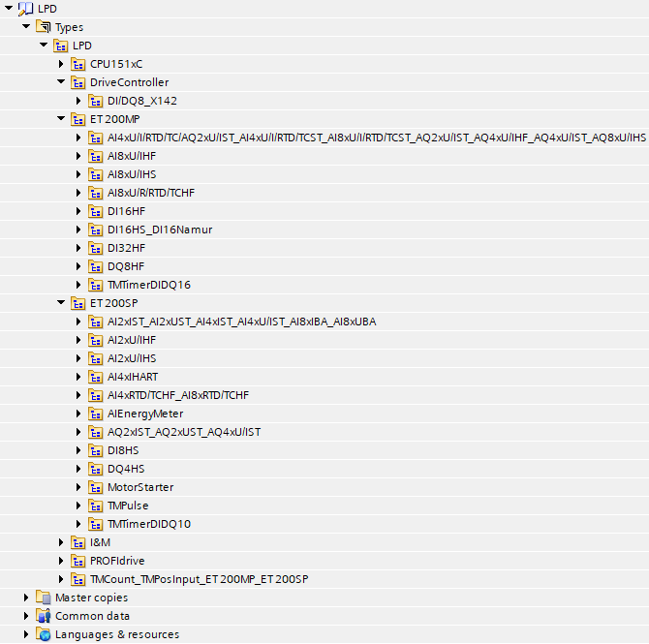Screen dimensions: 649x644
Task: Expand the TMCount_TMPosInput folder arrow
Action: pyautogui.click(x=61, y=579)
